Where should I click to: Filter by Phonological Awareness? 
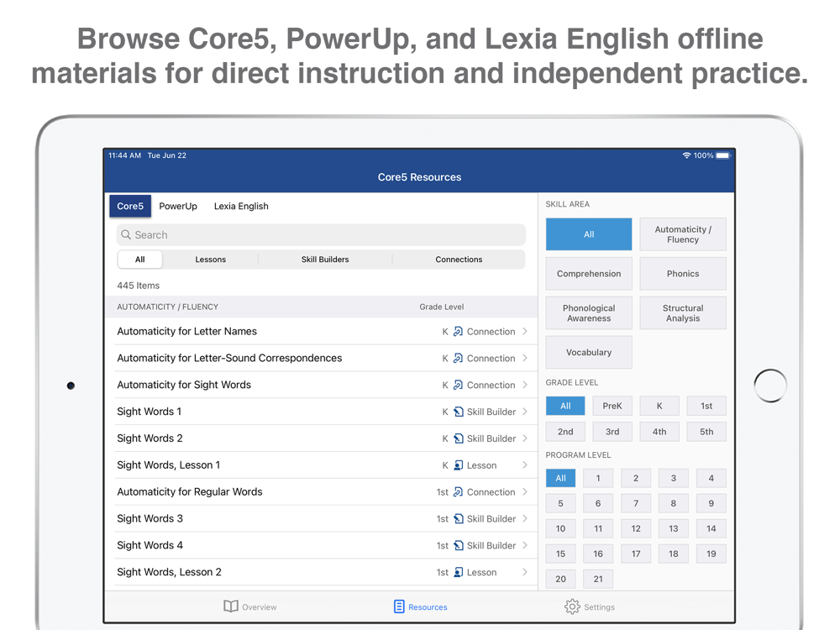(589, 312)
